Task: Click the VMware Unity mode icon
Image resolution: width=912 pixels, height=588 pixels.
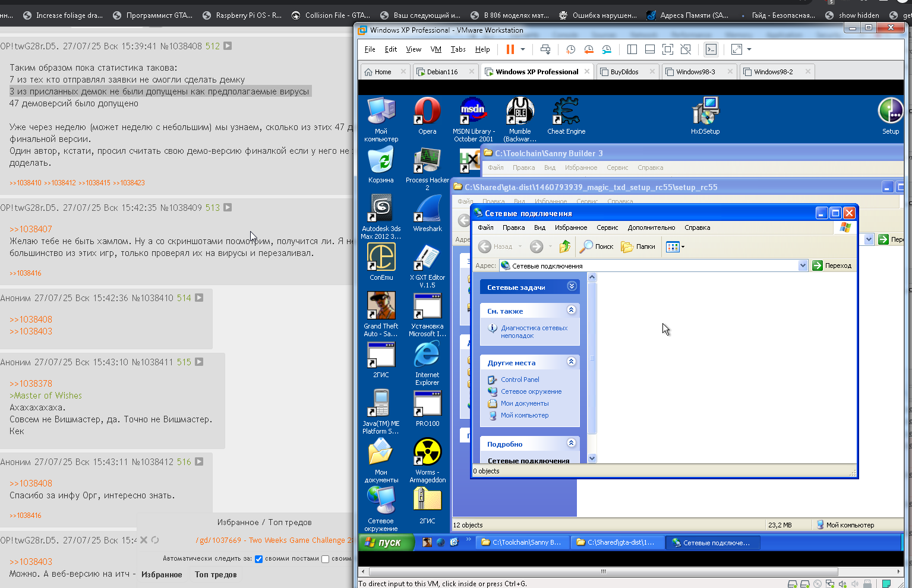Action: (686, 49)
